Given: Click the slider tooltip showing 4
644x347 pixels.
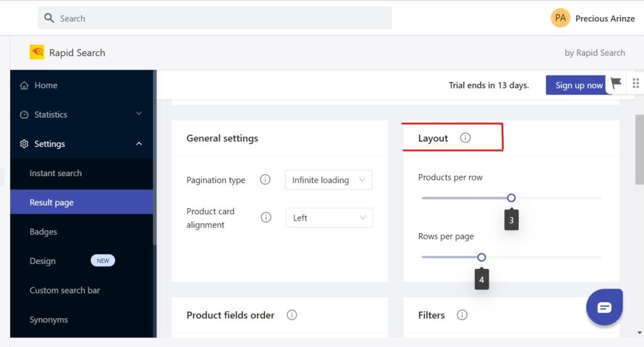Looking at the screenshot, I should (x=482, y=279).
